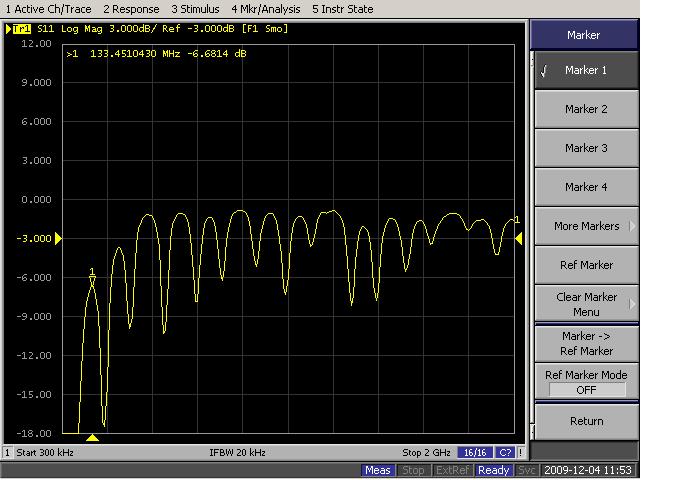Click the Ref -3.000dB reference value
Image resolution: width=685 pixels, height=480 pixels.
point(198,29)
